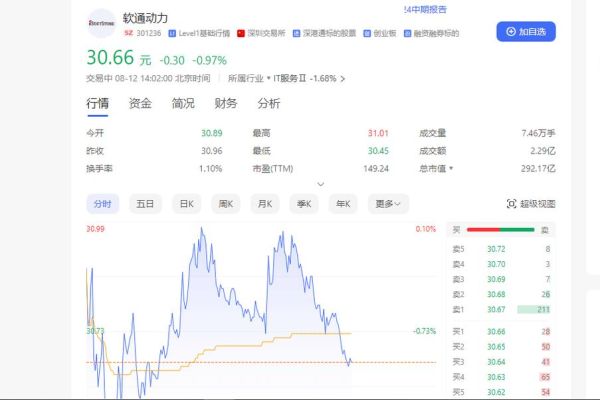Click the 市盈(TTM) value 149.24

376,168
